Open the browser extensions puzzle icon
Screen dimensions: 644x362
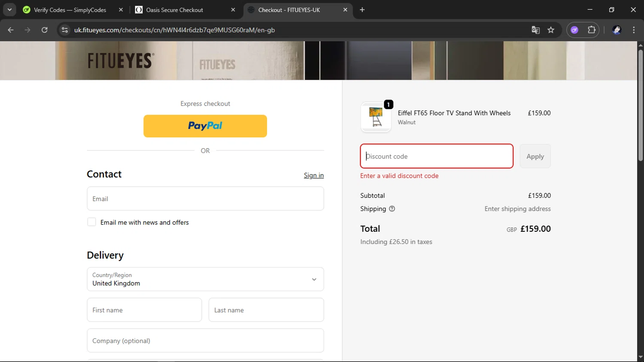point(592,30)
